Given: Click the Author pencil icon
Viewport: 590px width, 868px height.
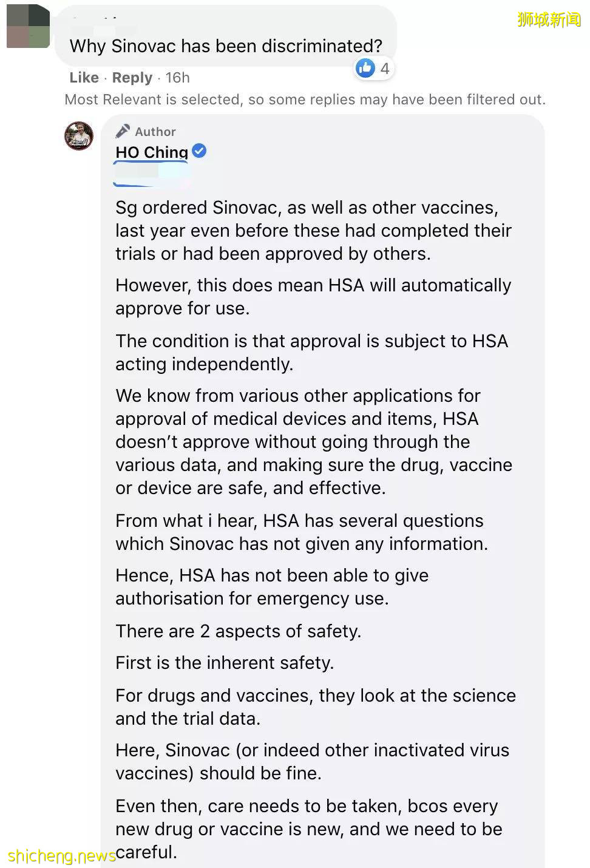Looking at the screenshot, I should click(x=123, y=131).
